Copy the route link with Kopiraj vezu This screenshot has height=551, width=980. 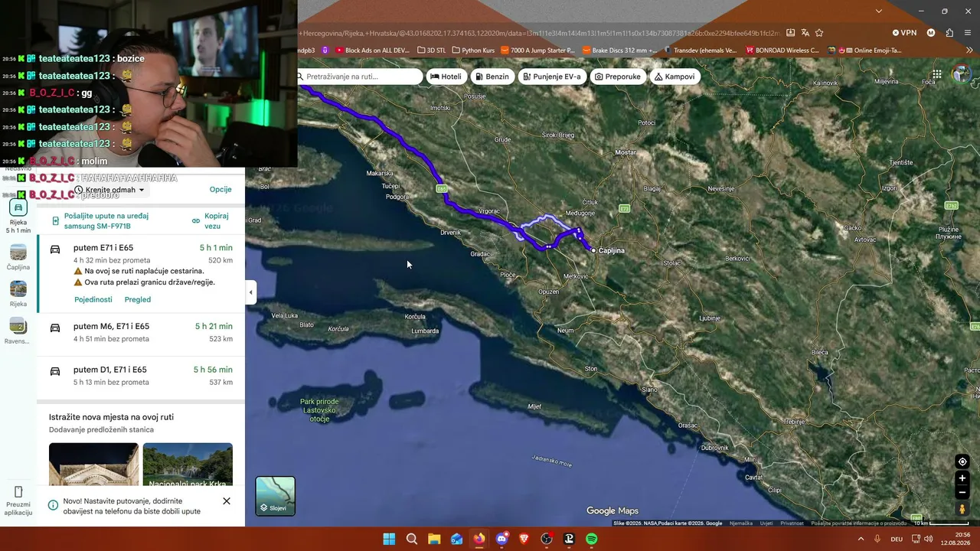click(x=211, y=221)
